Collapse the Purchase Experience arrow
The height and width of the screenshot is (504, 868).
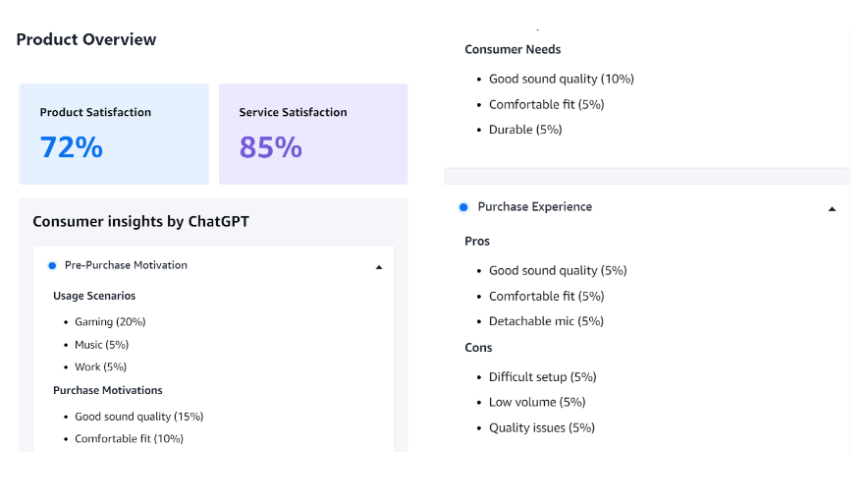pyautogui.click(x=832, y=208)
